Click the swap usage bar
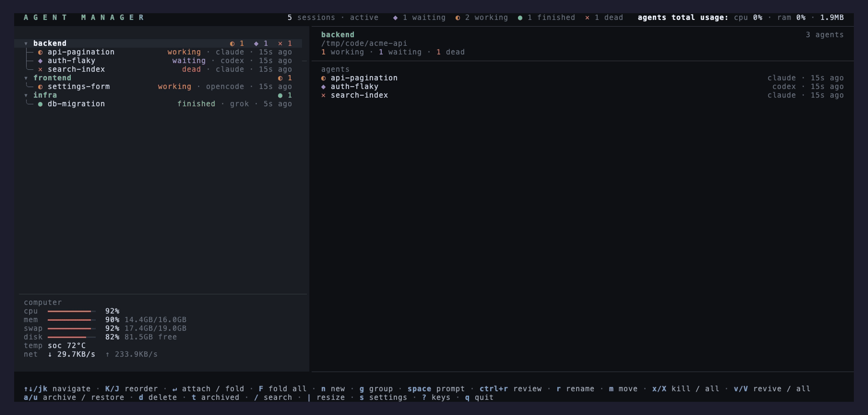Viewport: 868px width, 415px height. [71, 329]
